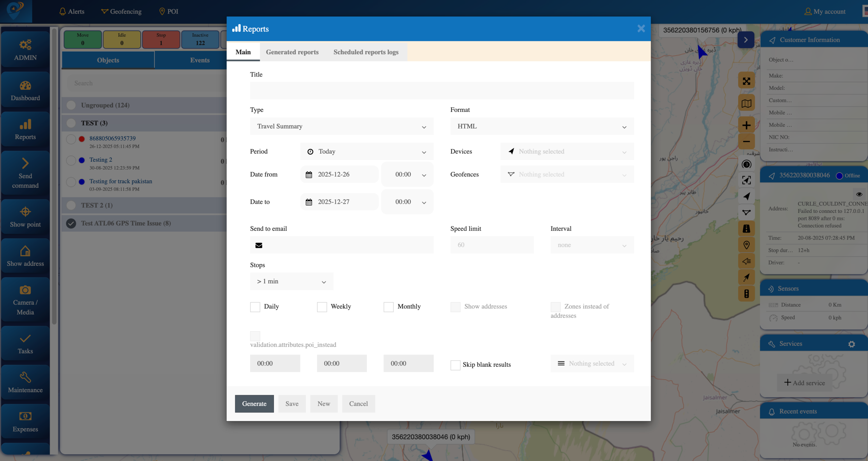The width and height of the screenshot is (868, 461).
Task: Click the red Stop status counter box
Action: pos(161,39)
